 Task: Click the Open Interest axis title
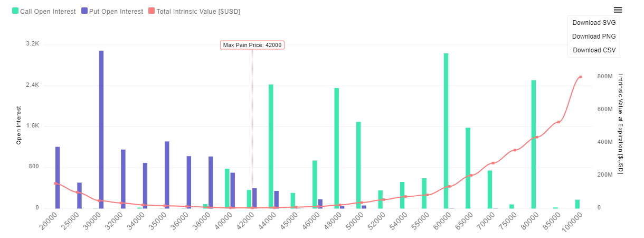[18, 125]
